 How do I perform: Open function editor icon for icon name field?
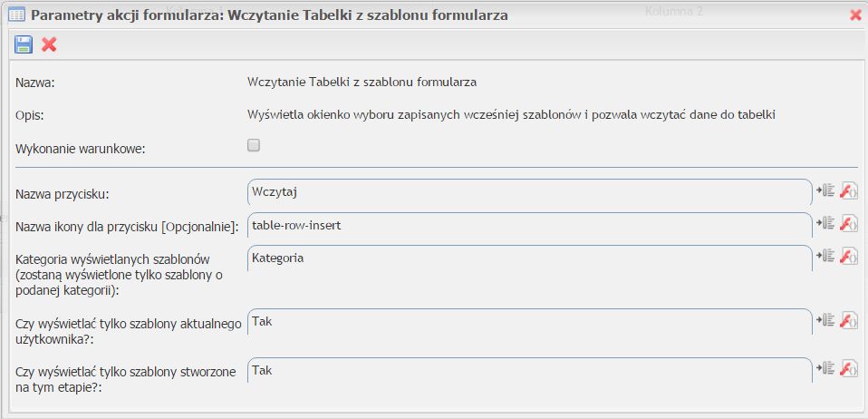coord(849,223)
